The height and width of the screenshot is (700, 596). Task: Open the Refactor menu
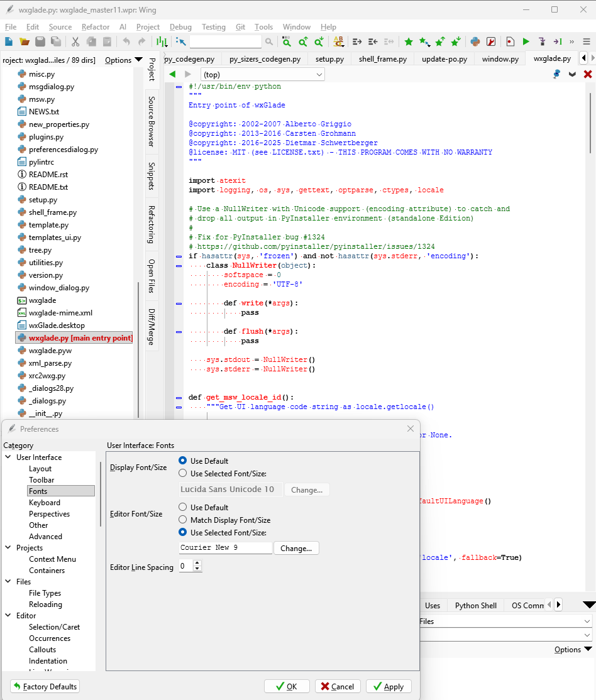point(96,27)
